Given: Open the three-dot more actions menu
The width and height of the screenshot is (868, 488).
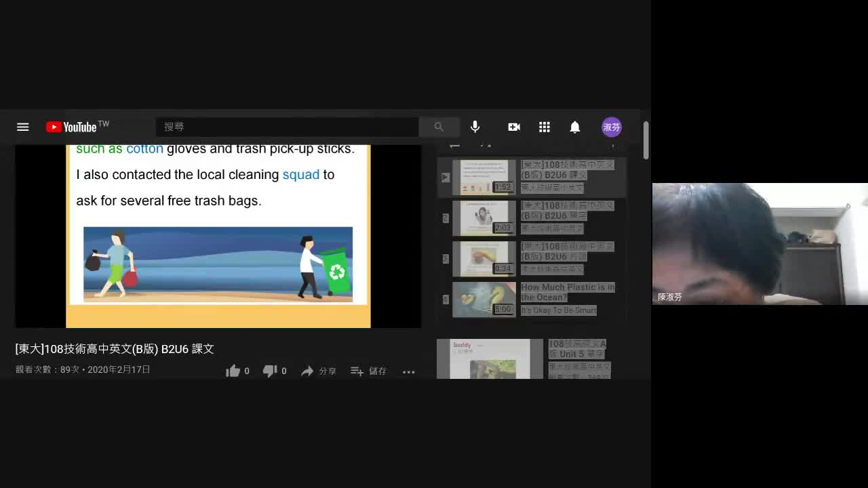Looking at the screenshot, I should [x=408, y=371].
